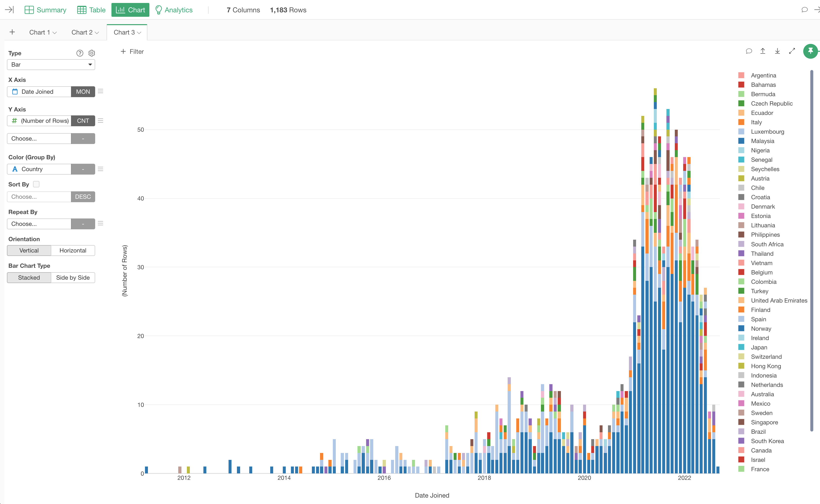
Task: Open Repeat By options menu icon
Action: [x=100, y=223]
